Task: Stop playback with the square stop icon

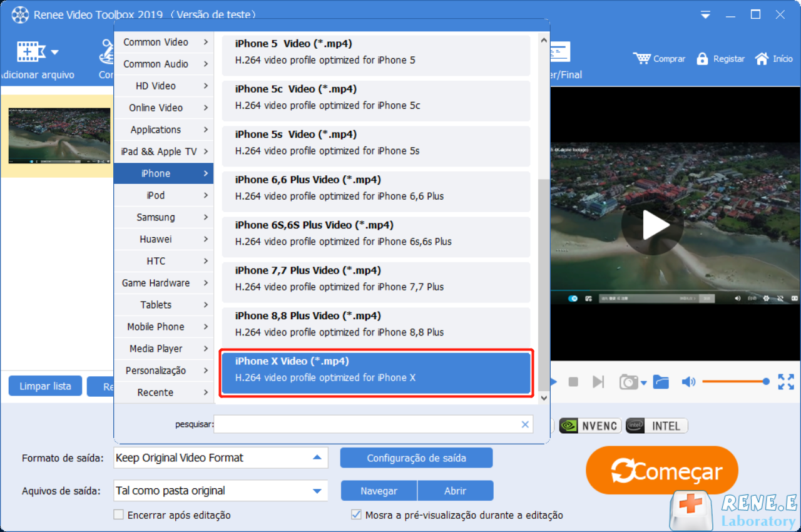Action: click(x=573, y=382)
